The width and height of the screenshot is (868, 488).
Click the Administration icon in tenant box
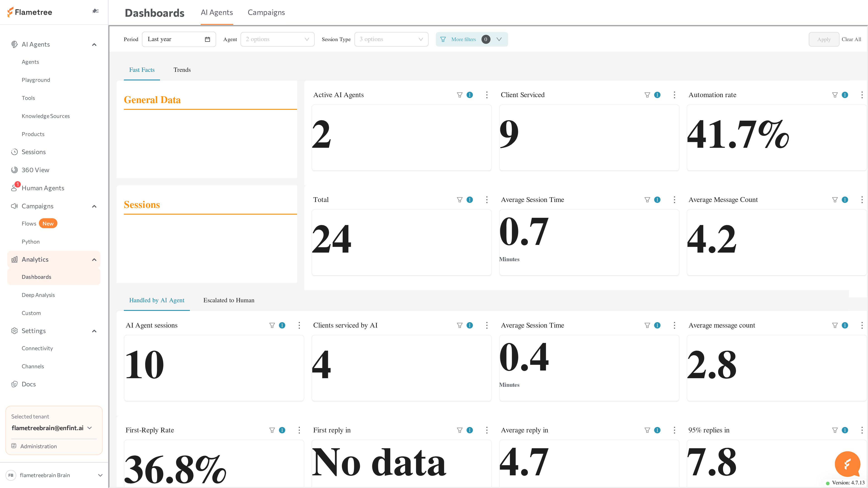14,446
